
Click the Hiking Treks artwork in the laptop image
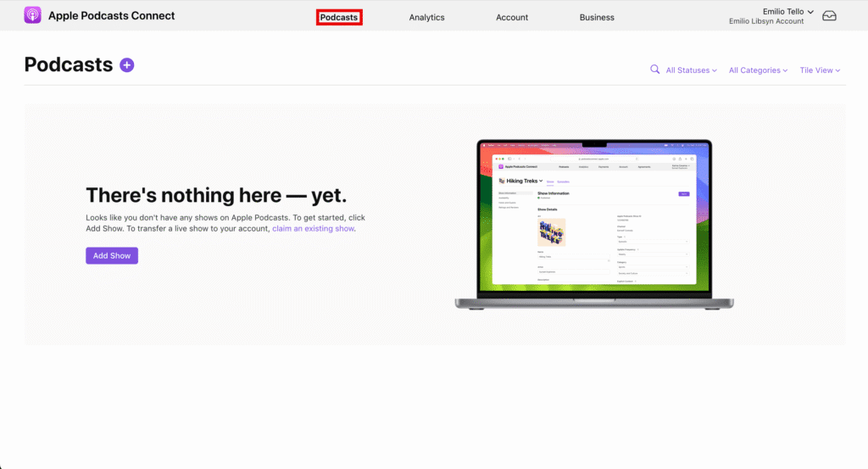(x=551, y=232)
